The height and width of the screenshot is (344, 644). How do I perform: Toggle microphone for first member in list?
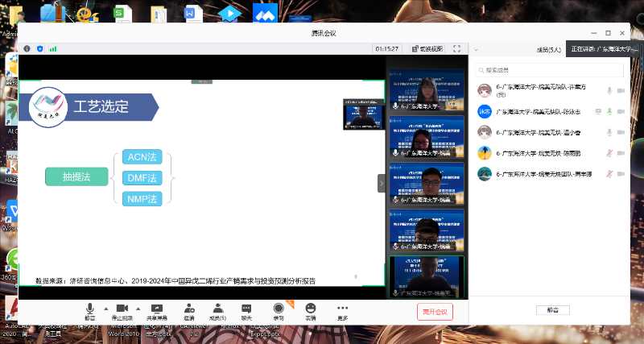pyautogui.click(x=609, y=90)
